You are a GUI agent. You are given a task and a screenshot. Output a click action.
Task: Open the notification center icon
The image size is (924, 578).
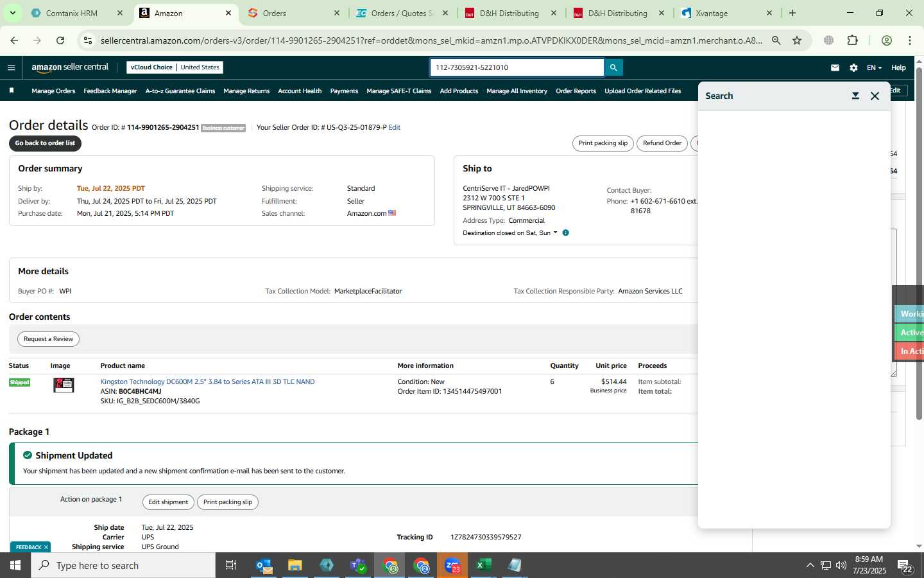[905, 566]
